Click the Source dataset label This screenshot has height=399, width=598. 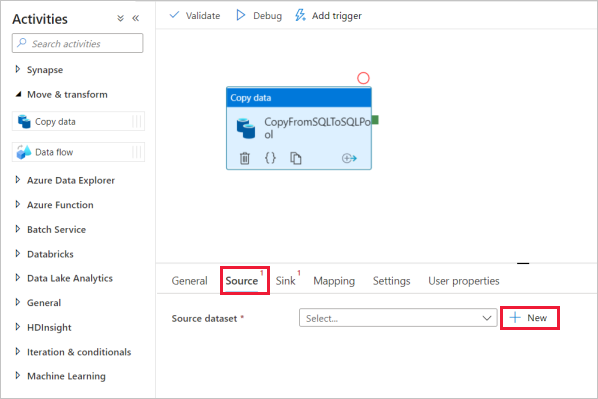point(204,318)
